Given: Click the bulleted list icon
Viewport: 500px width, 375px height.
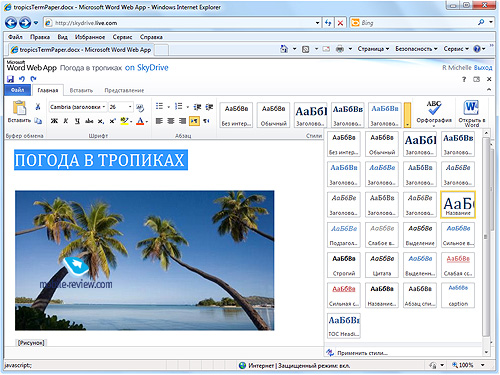Looking at the screenshot, I should click(x=159, y=106).
